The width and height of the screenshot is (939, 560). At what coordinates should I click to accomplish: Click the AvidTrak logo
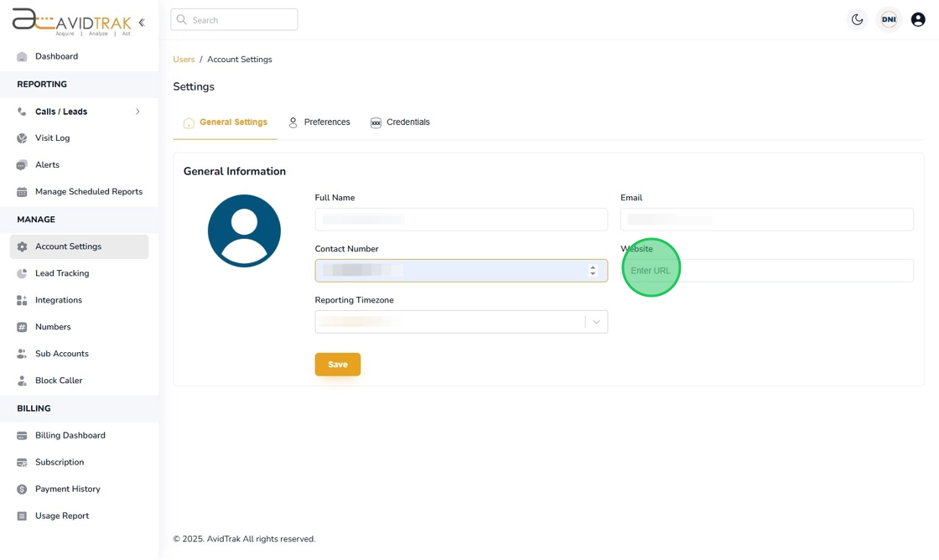tap(72, 22)
